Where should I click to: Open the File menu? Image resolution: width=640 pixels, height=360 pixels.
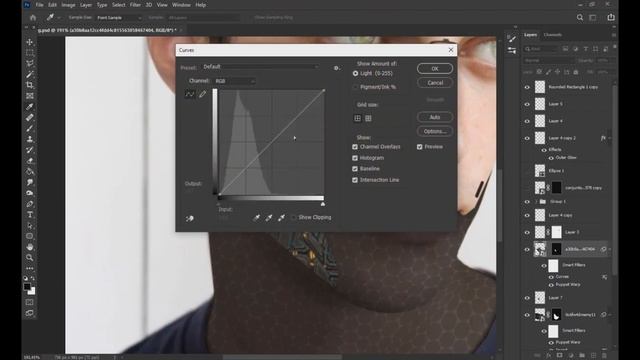[39, 5]
